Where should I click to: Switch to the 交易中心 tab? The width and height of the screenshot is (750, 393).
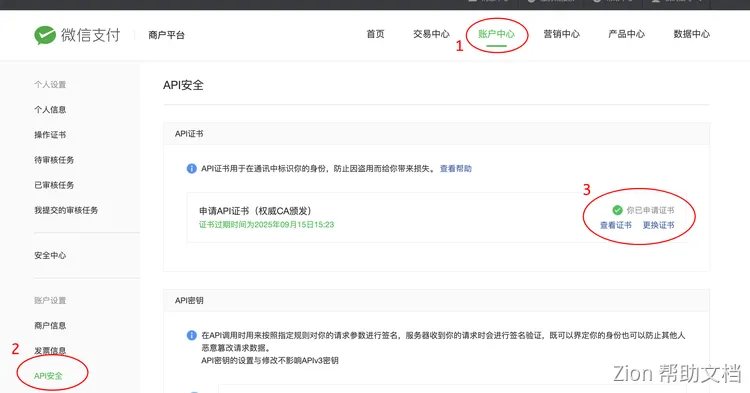click(x=431, y=34)
